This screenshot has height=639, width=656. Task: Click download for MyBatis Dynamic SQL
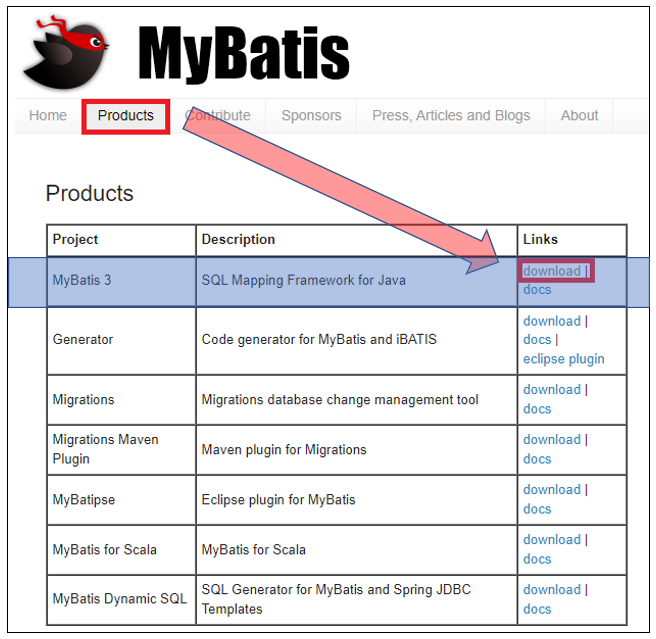(552, 590)
